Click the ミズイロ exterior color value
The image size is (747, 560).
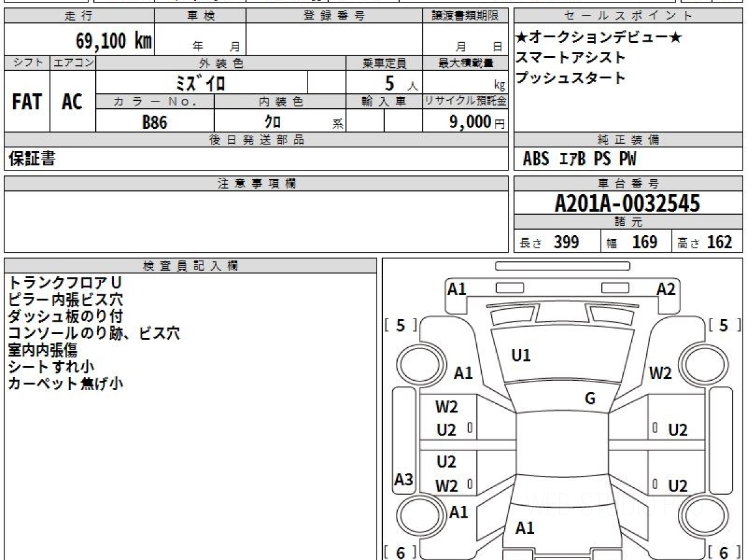click(200, 83)
